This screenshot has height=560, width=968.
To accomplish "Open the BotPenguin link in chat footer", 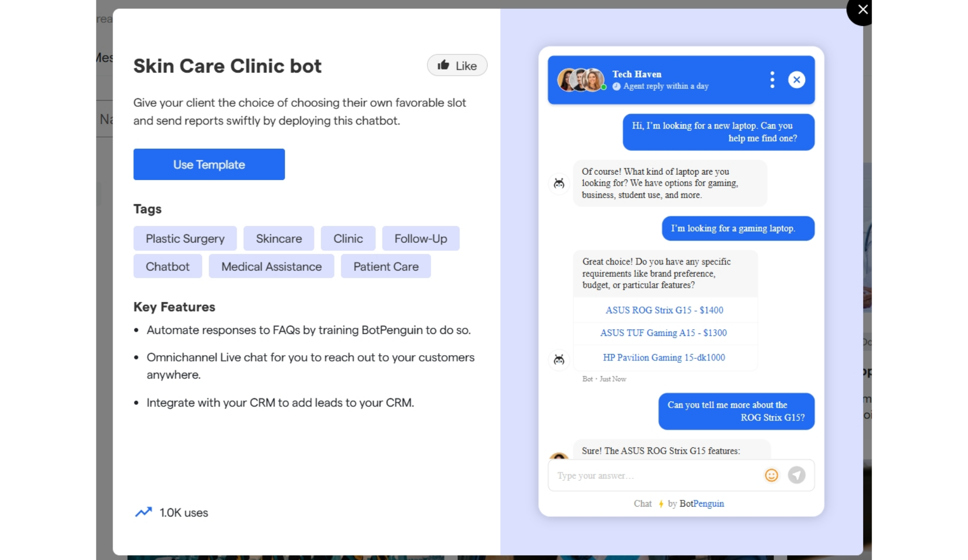I will [x=701, y=503].
